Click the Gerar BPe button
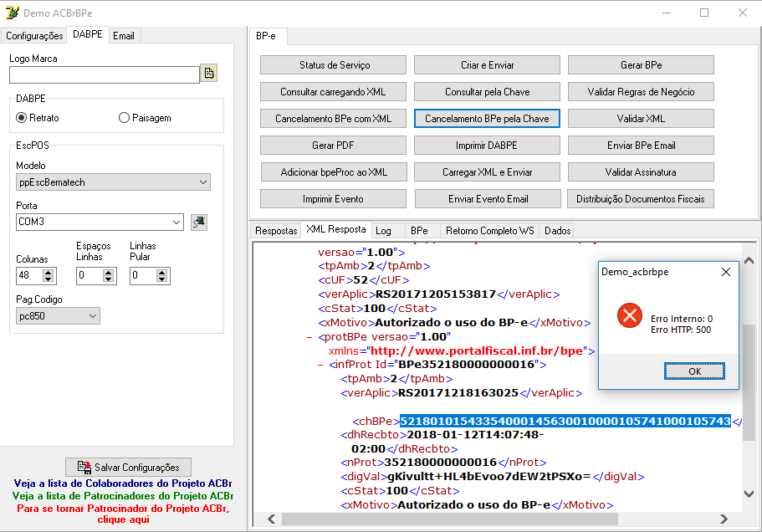 (641, 65)
